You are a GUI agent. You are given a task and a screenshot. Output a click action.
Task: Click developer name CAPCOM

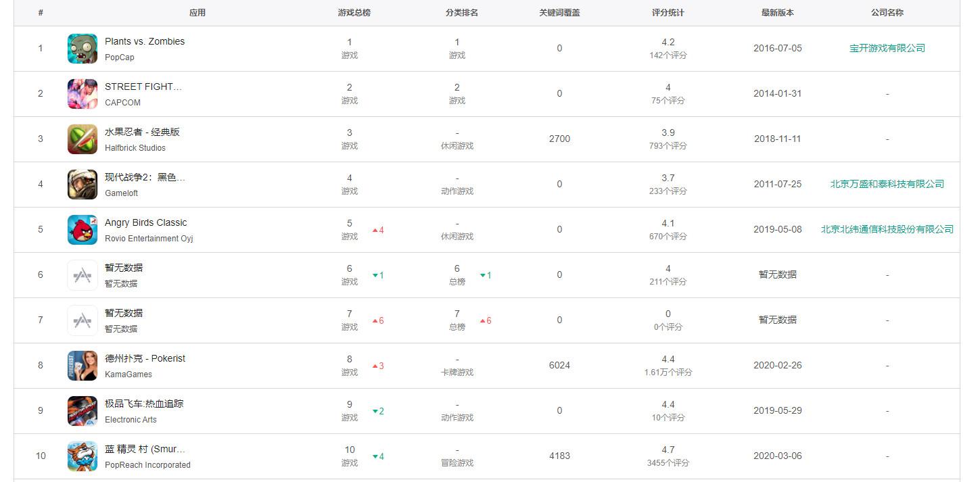pyautogui.click(x=122, y=103)
